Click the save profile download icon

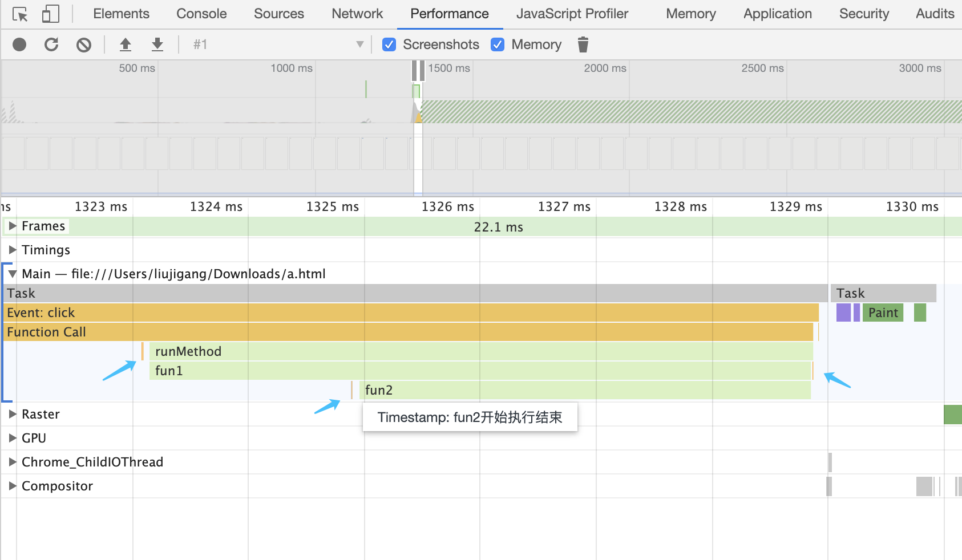click(x=157, y=44)
